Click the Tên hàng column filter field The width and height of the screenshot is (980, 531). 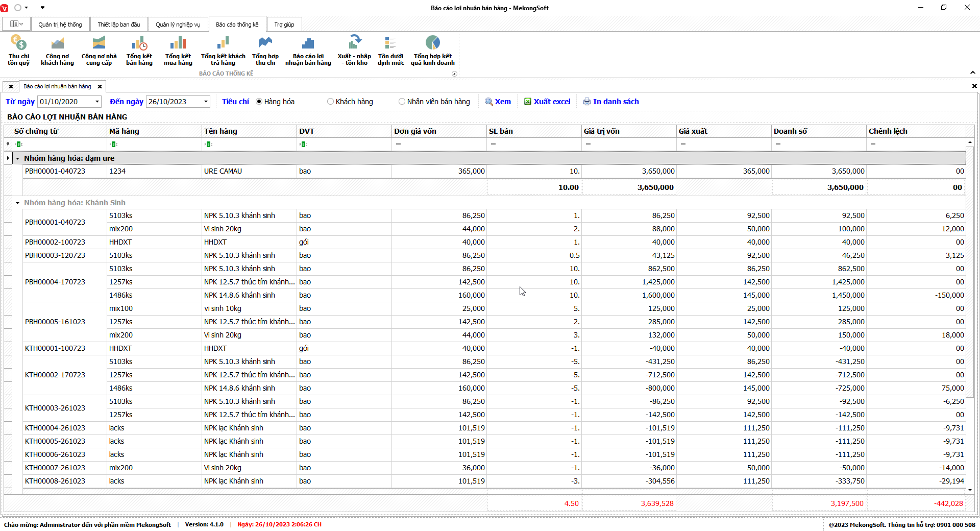250,144
